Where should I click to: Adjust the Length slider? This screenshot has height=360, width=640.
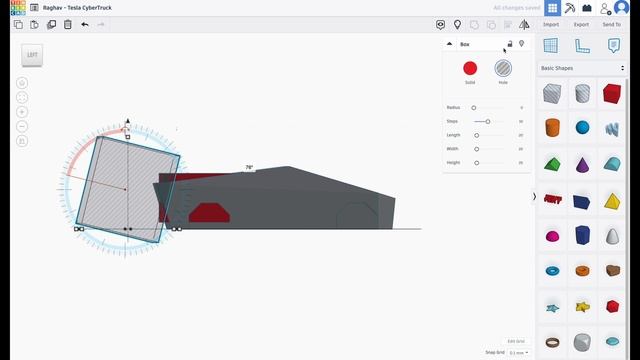(476, 135)
